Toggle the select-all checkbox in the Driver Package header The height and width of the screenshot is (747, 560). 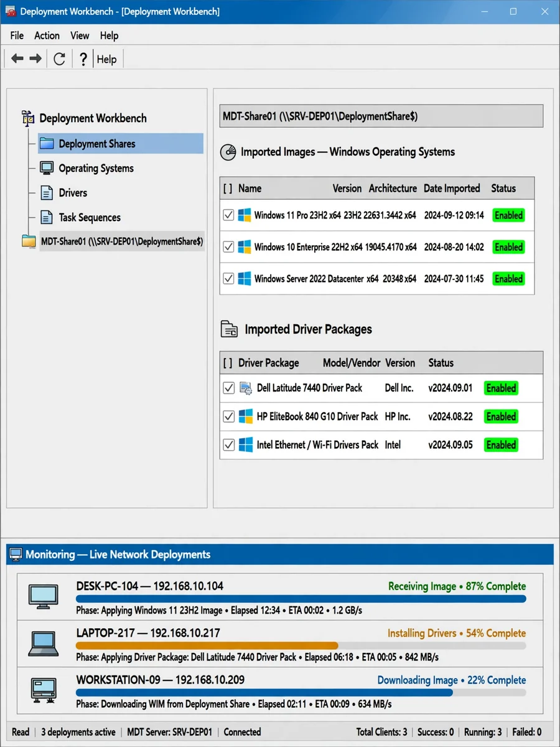point(228,363)
